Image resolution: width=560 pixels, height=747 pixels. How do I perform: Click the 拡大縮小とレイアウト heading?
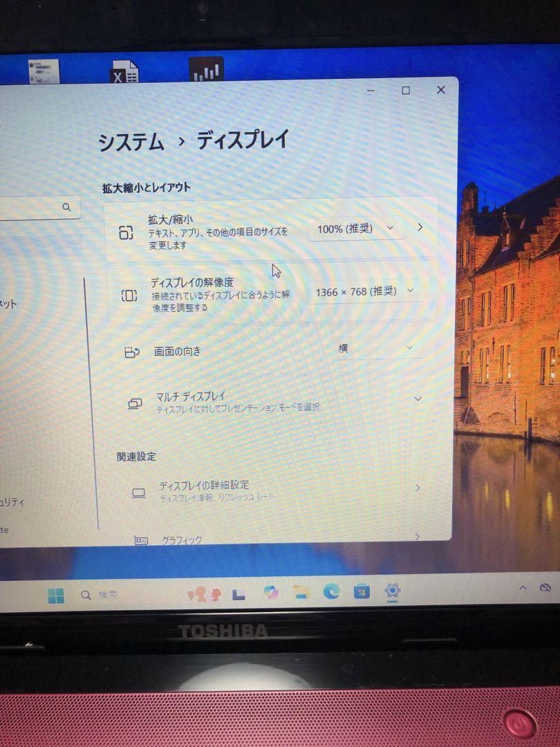click(146, 187)
